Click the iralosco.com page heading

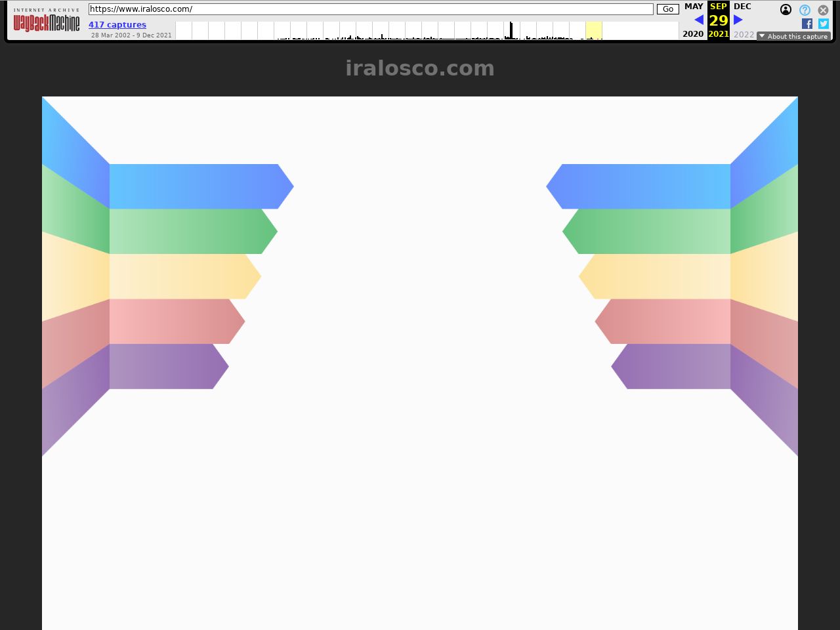(x=420, y=68)
